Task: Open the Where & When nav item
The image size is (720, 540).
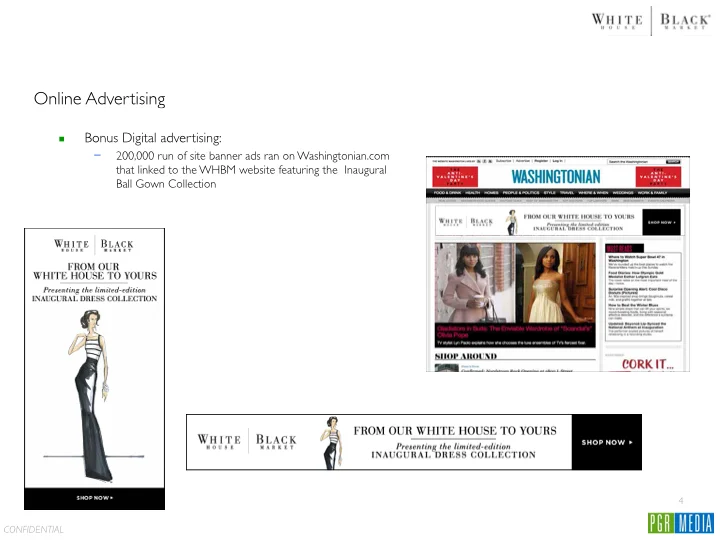Action: [x=593, y=193]
